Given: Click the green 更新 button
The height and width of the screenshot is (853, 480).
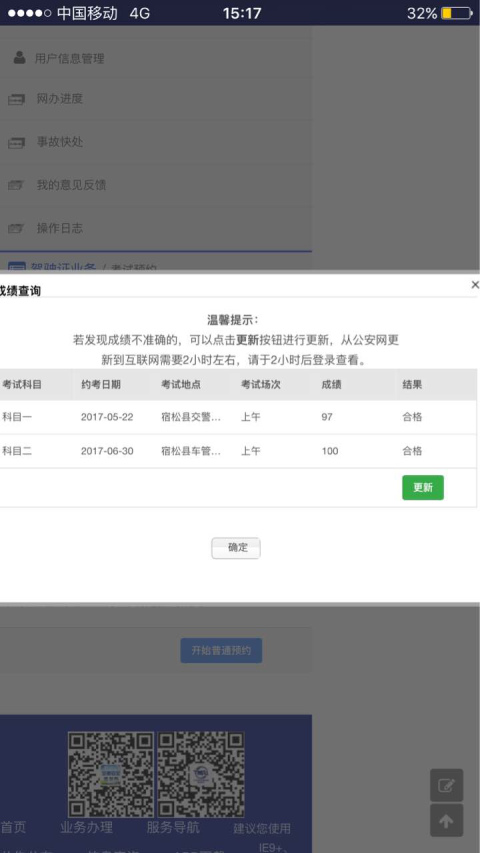Looking at the screenshot, I should point(423,487).
